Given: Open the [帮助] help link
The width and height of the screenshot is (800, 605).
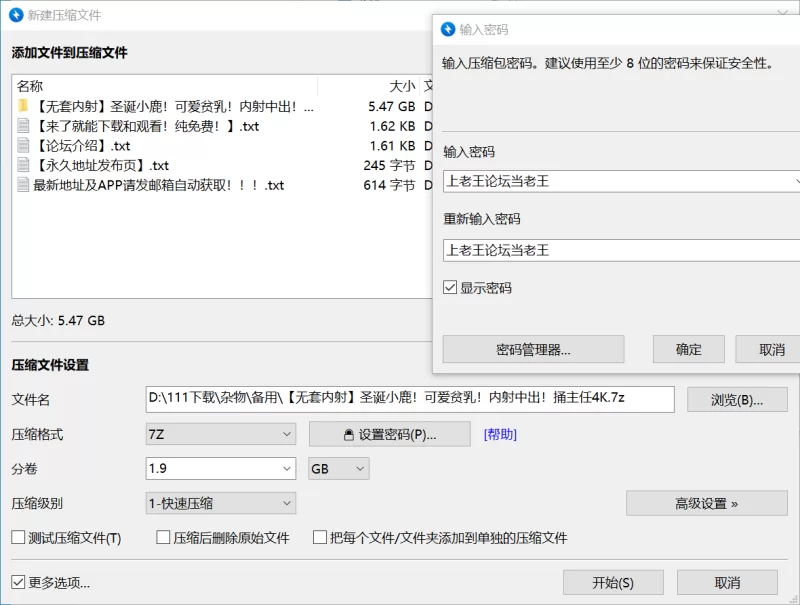Looking at the screenshot, I should coord(500,435).
